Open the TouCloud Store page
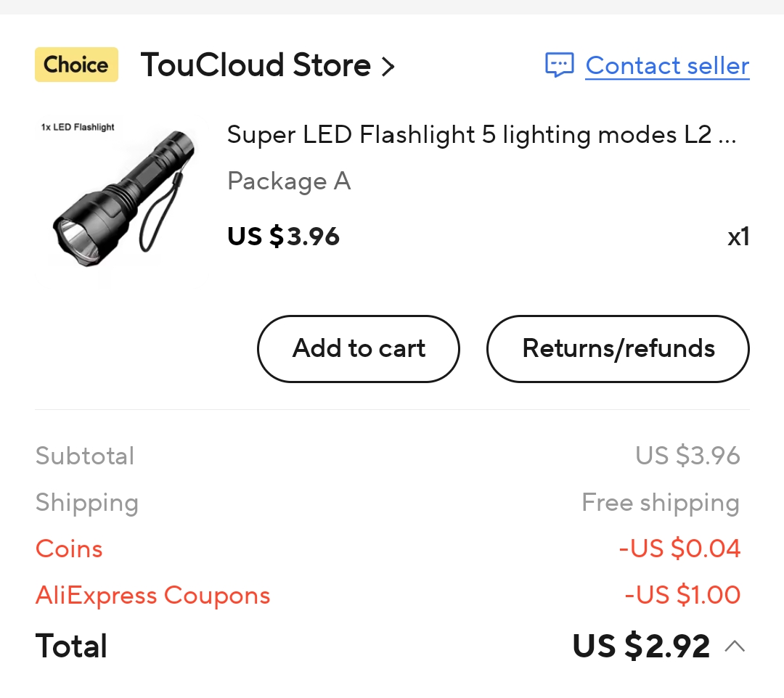Image resolution: width=784 pixels, height=698 pixels. pos(256,65)
